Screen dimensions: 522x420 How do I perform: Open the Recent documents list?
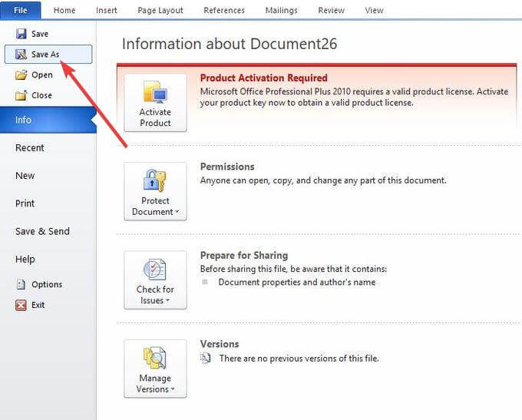pos(30,147)
